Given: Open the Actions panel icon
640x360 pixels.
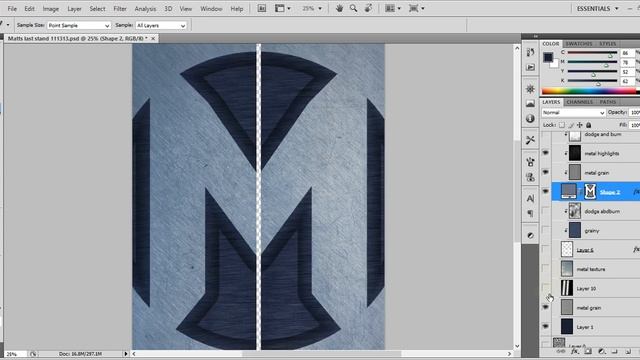Looking at the screenshot, I should click(530, 67).
